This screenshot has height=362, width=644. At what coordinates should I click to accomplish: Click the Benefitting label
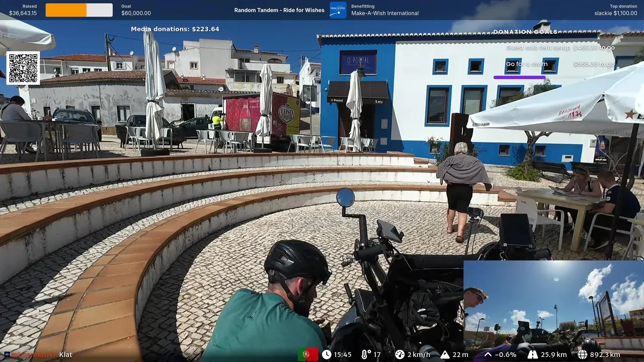pos(363,6)
